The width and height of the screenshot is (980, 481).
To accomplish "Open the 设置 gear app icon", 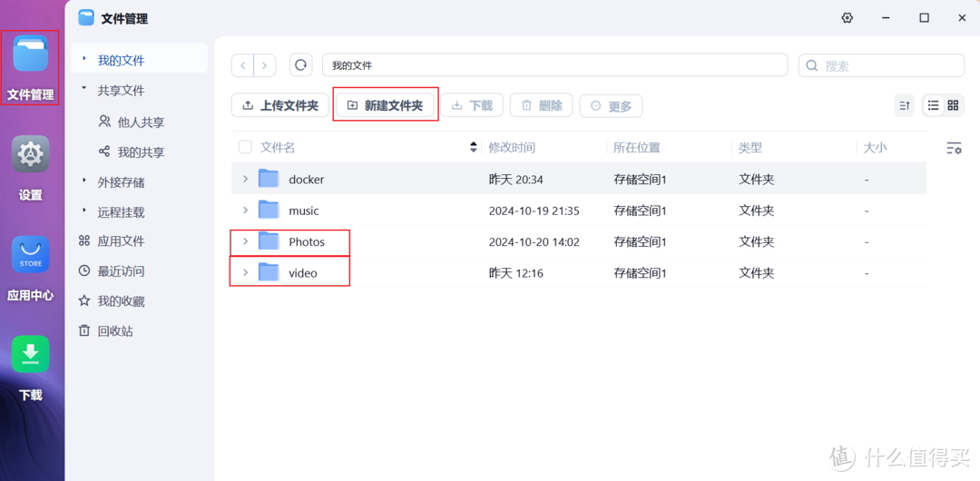I will 30,154.
